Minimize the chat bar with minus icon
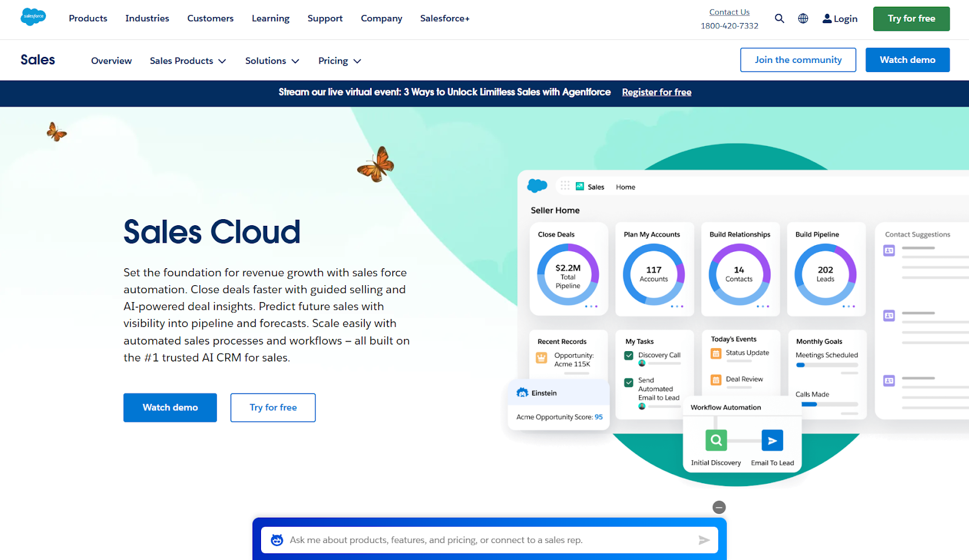The image size is (969, 560). click(719, 507)
